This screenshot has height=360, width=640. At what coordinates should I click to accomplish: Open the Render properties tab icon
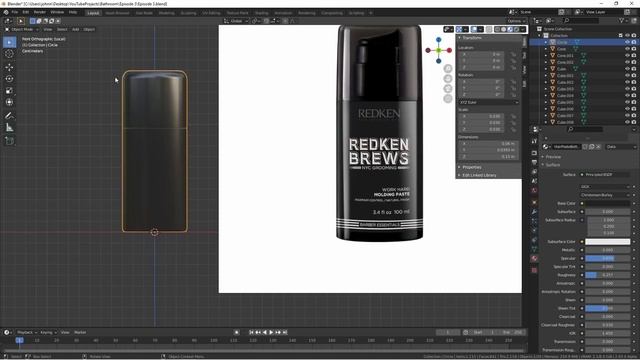tap(534, 153)
